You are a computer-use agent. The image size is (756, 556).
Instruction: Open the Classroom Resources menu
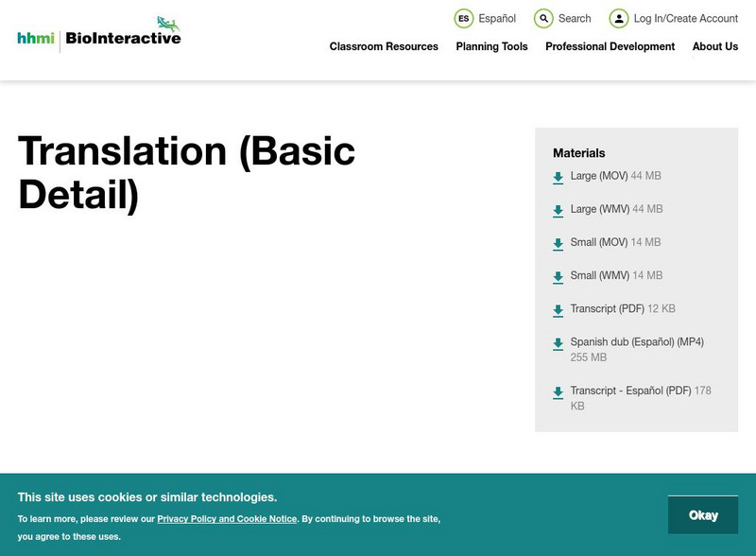(x=382, y=46)
